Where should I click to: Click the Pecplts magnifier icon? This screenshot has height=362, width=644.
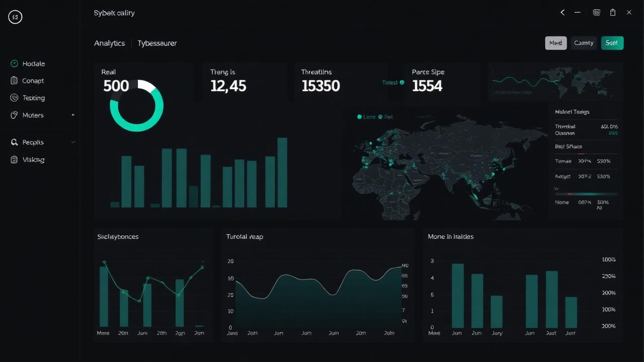(14, 142)
